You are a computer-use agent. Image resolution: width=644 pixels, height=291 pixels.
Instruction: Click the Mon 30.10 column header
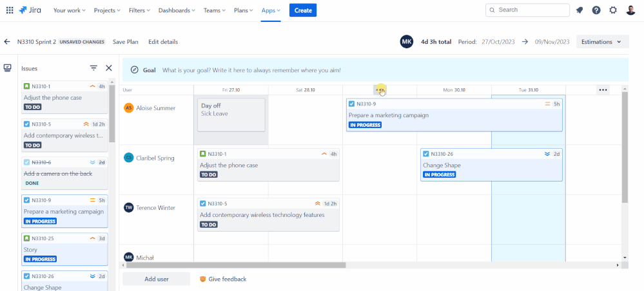[x=453, y=90]
